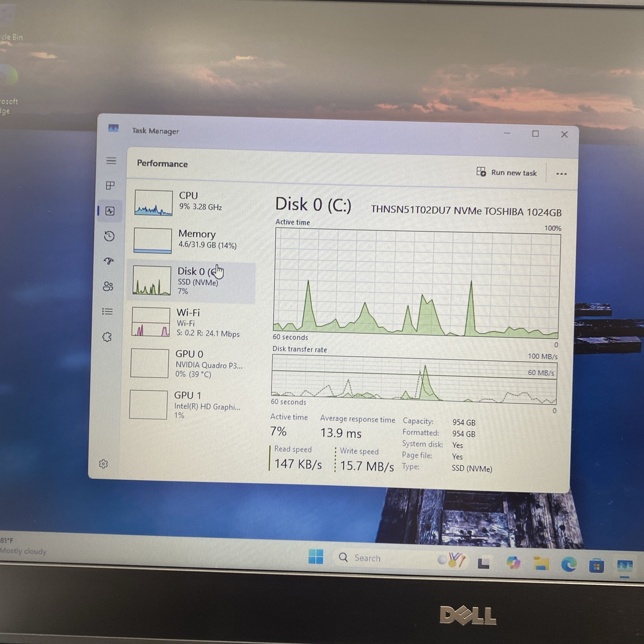Open Startup apps page icon

pos(109,261)
